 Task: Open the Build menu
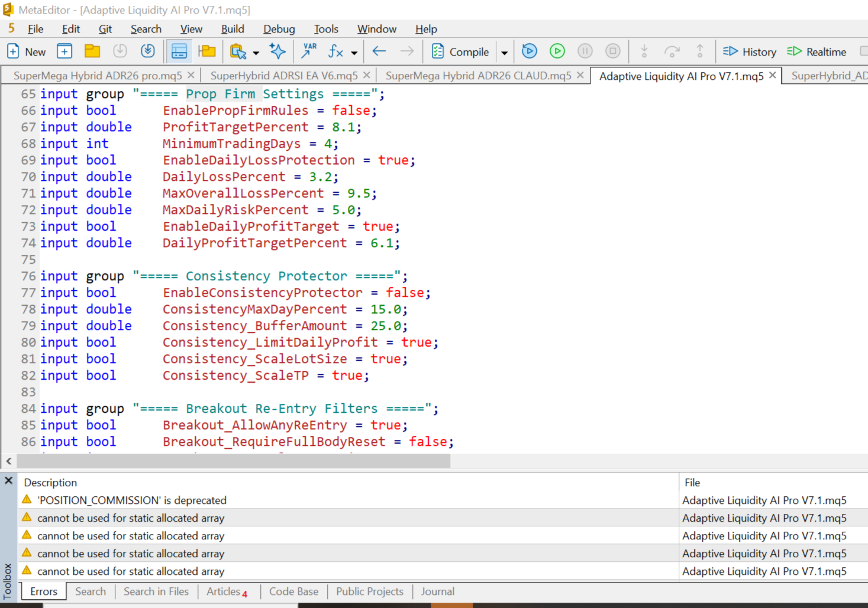[233, 29]
